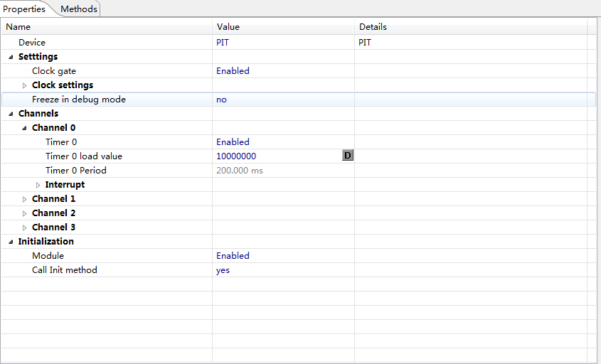The width and height of the screenshot is (601, 364).
Task: Select the Timer 0 Period label
Action: click(76, 171)
